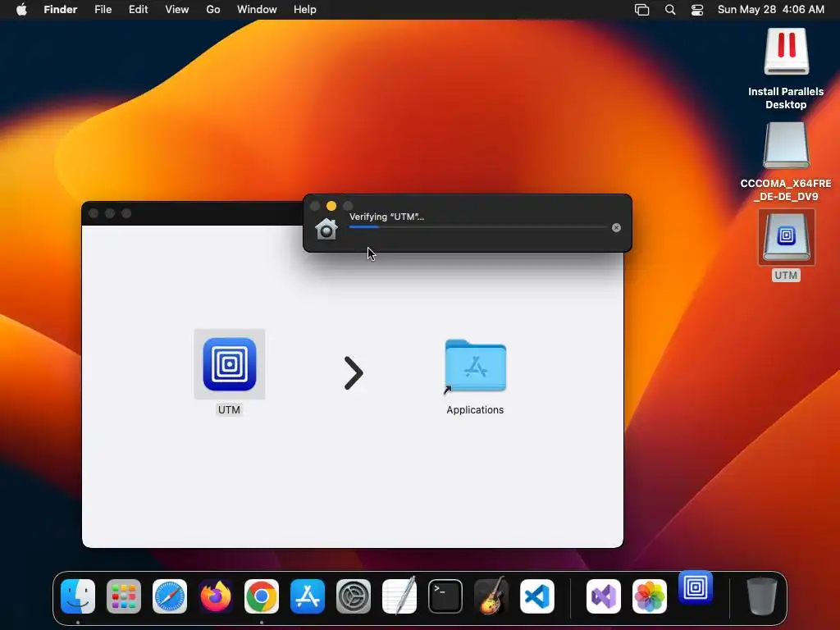Launch Visual Studio Code from the Dock
840x630 pixels.
click(x=537, y=596)
